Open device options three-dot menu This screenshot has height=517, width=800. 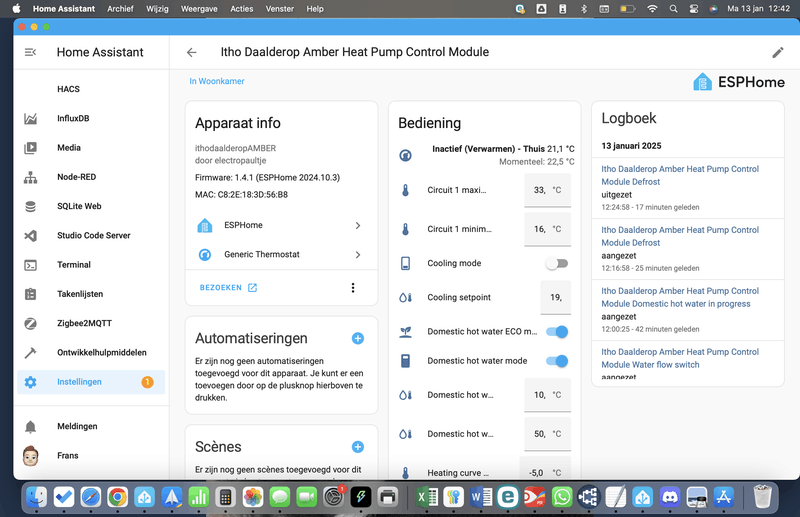(x=353, y=288)
